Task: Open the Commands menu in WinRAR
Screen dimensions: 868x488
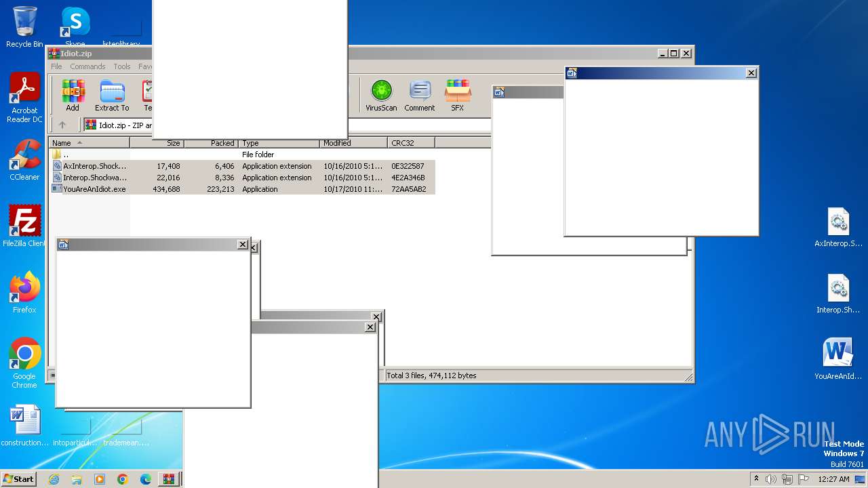Action: (x=87, y=66)
